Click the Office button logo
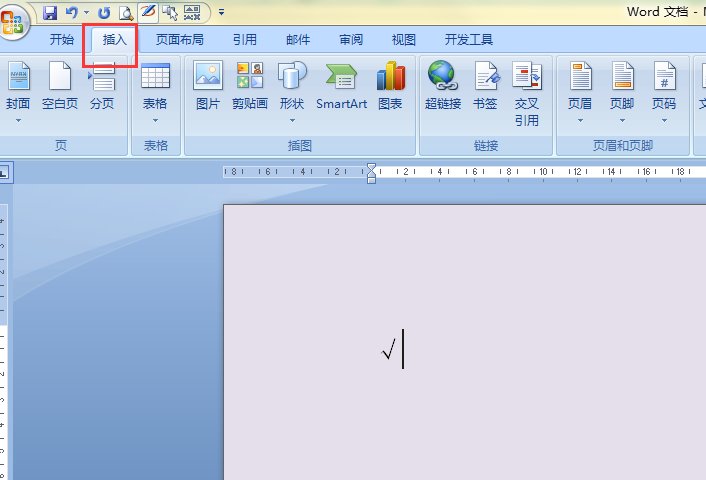The image size is (706, 480). [x=13, y=20]
